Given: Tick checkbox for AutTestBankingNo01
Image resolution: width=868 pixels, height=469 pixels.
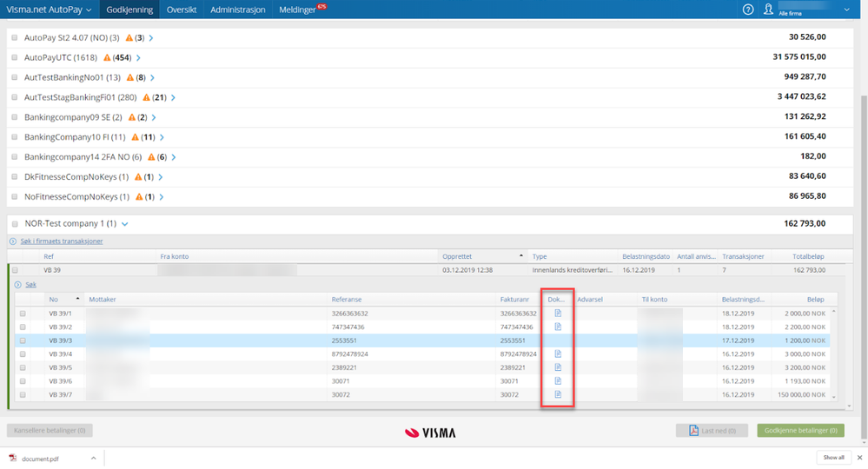Looking at the screenshot, I should click(15, 77).
